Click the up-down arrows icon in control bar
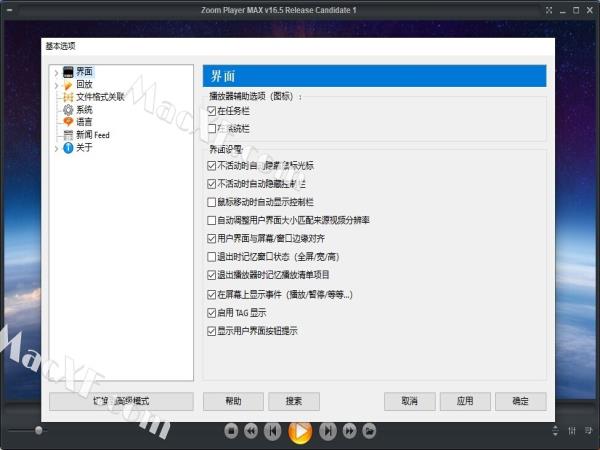This screenshot has height=450, width=600. tap(556, 431)
